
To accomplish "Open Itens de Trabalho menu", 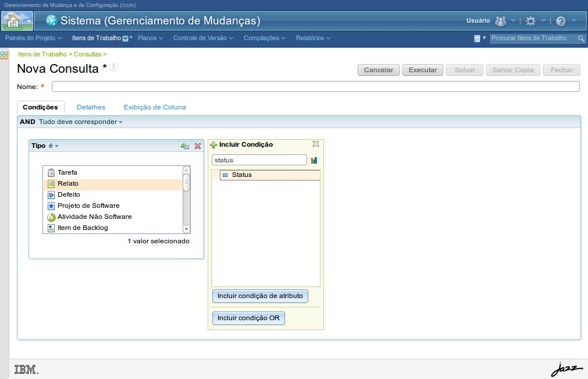I will pyautogui.click(x=100, y=38).
